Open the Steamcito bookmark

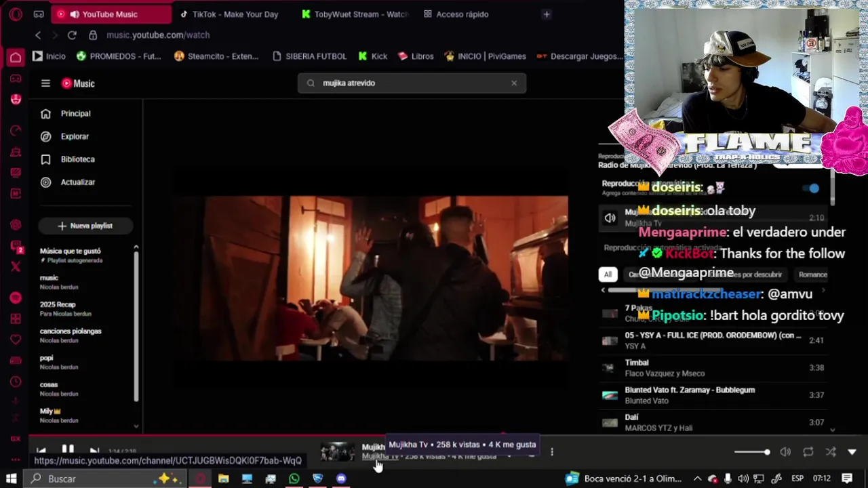pos(216,56)
